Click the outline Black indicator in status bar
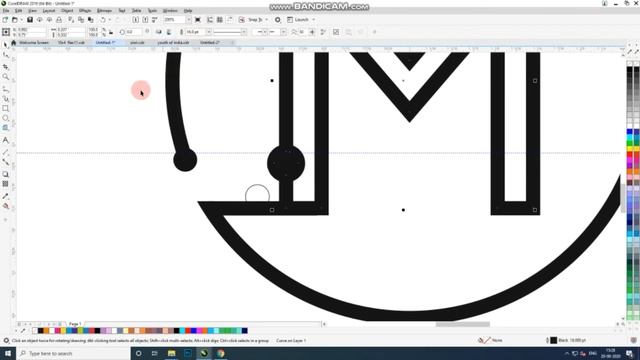This screenshot has height=360, width=640. tap(567, 340)
